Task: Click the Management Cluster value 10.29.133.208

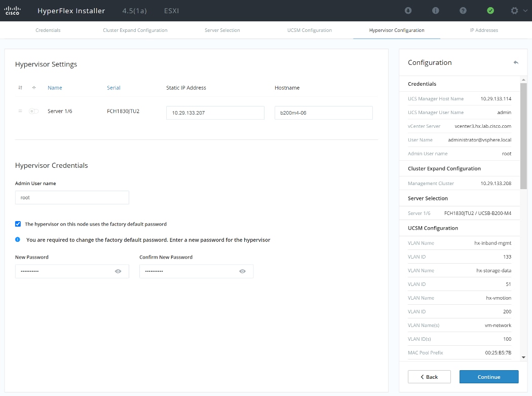Action: [496, 183]
